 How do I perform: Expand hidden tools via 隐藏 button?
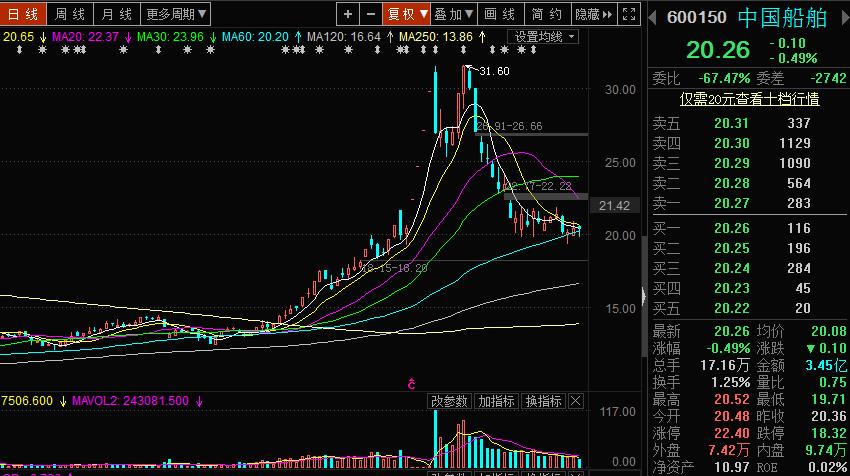point(594,14)
